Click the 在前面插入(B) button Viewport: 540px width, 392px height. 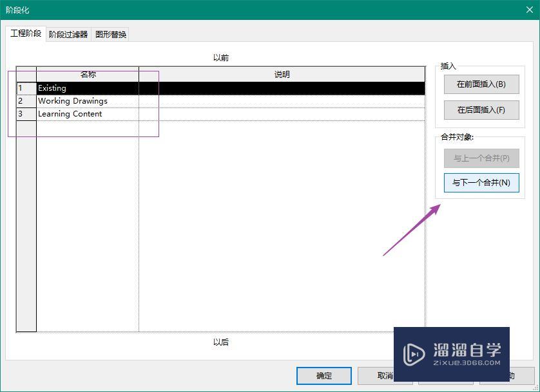pos(481,84)
